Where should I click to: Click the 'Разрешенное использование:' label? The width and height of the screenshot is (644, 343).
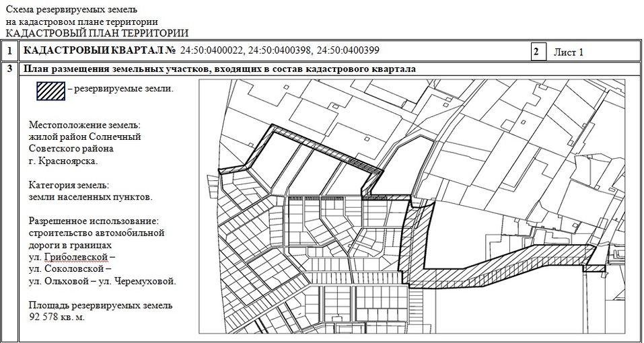pyautogui.click(x=94, y=221)
